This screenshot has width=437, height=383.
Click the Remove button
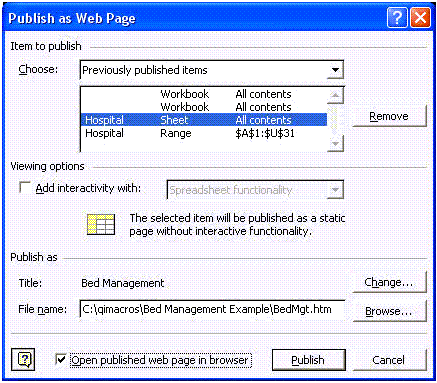pyautogui.click(x=389, y=116)
